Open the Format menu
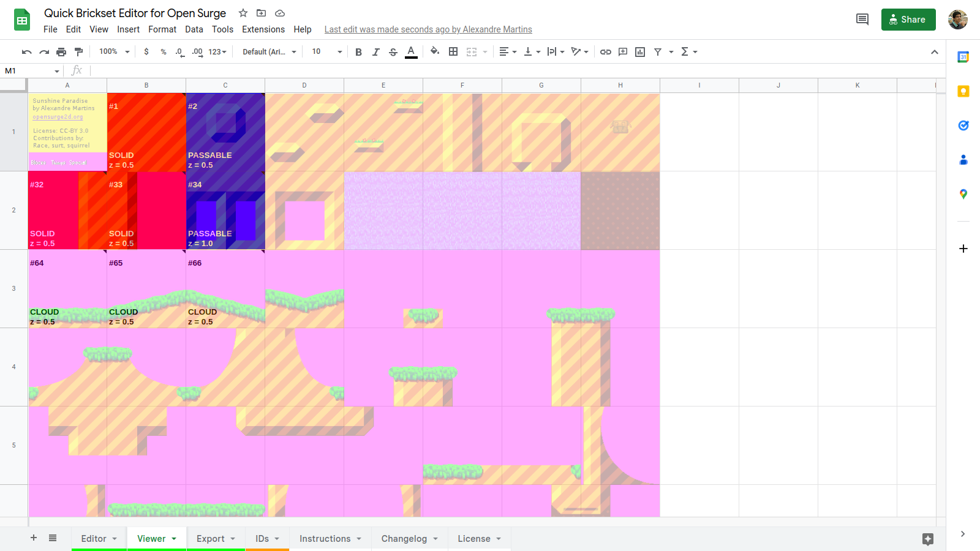 [x=162, y=29]
